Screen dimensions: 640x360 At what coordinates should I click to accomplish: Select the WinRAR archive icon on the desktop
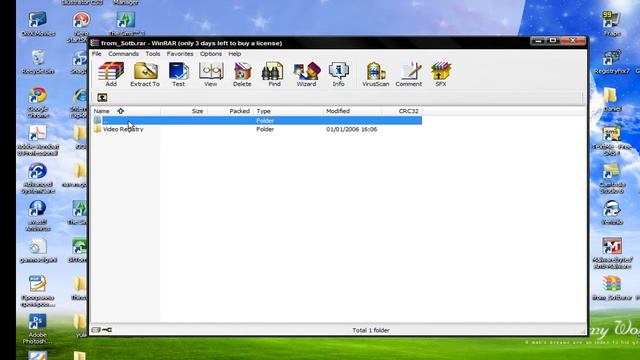[x=612, y=288]
